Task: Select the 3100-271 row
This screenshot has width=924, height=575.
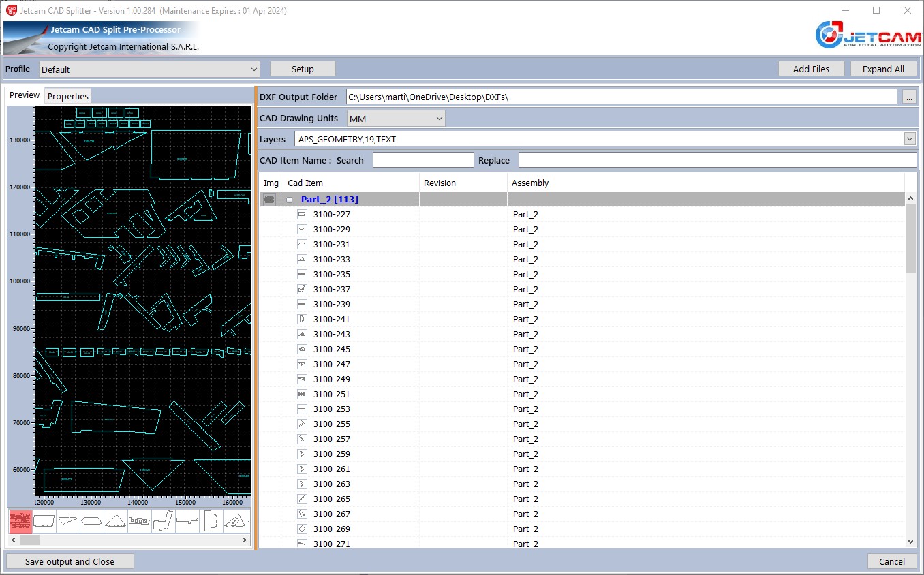Action: point(582,543)
